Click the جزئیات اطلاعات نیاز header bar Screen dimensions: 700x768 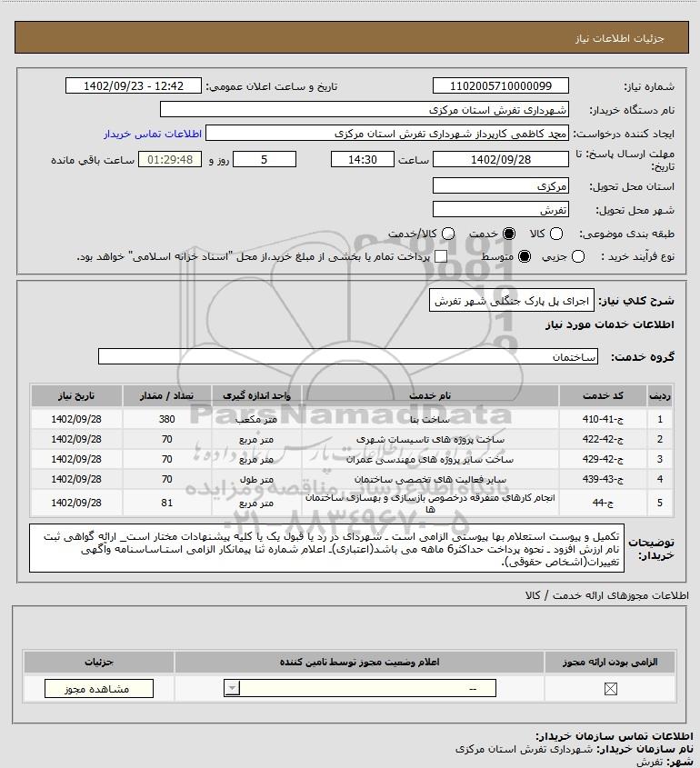[x=351, y=37]
